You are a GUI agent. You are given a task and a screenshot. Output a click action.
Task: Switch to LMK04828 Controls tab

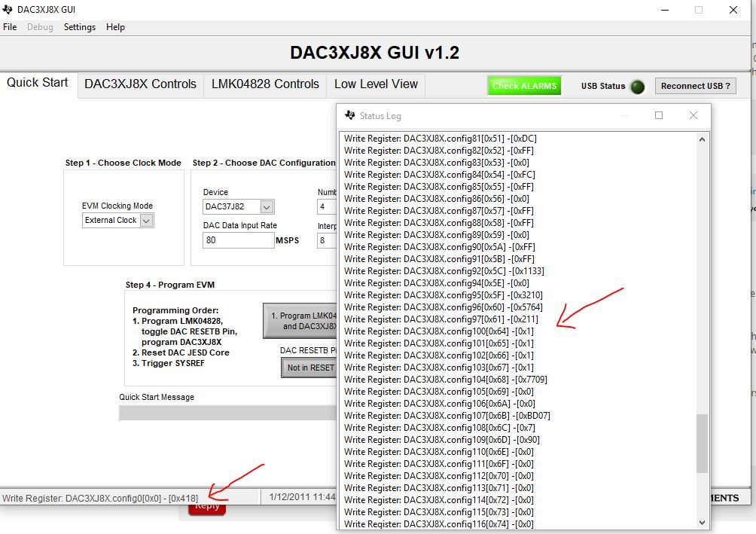[265, 84]
